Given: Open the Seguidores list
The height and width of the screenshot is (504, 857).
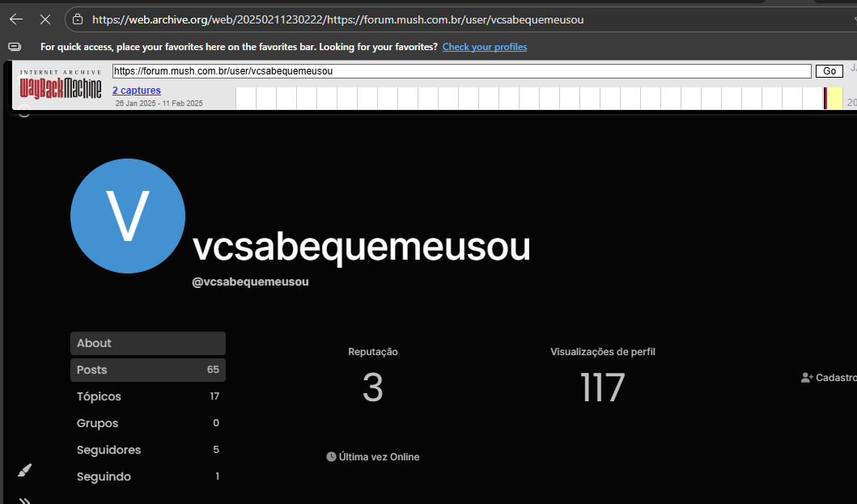Looking at the screenshot, I should [x=148, y=450].
